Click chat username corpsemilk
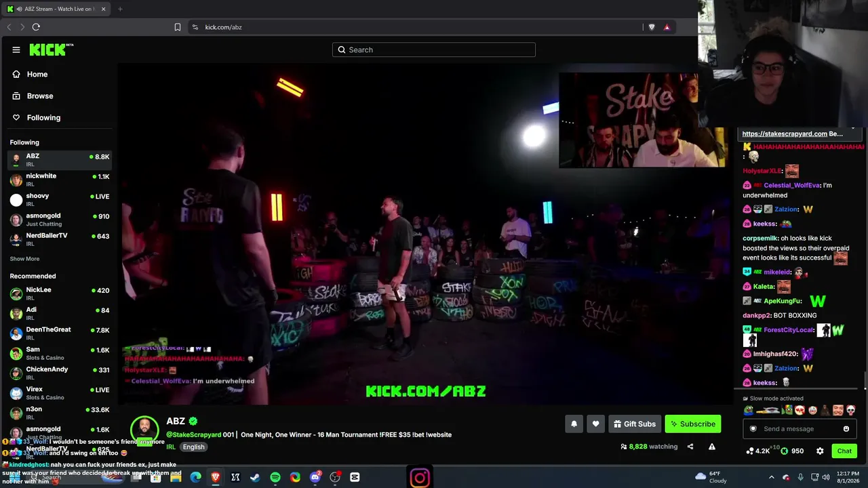The width and height of the screenshot is (868, 488). coord(759,239)
